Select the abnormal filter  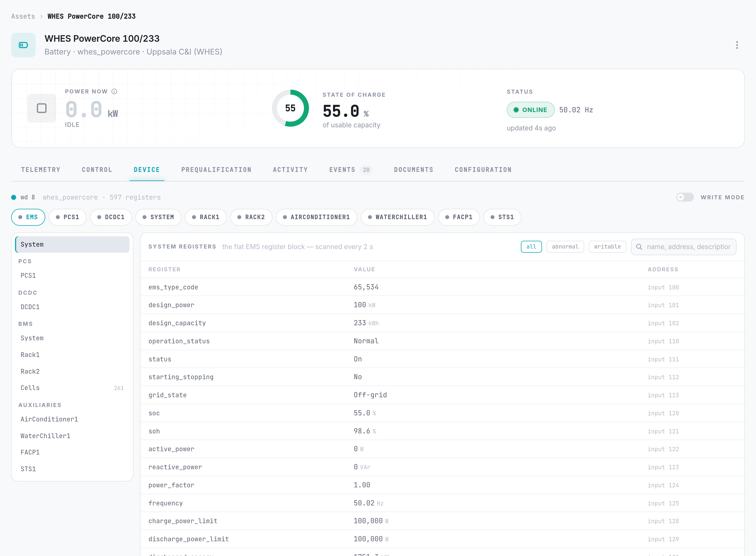[x=565, y=247]
